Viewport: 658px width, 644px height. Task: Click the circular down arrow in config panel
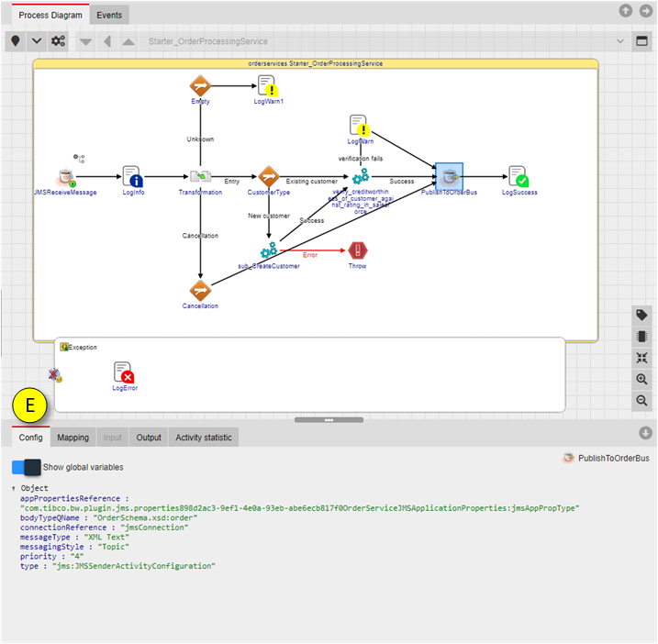[645, 433]
